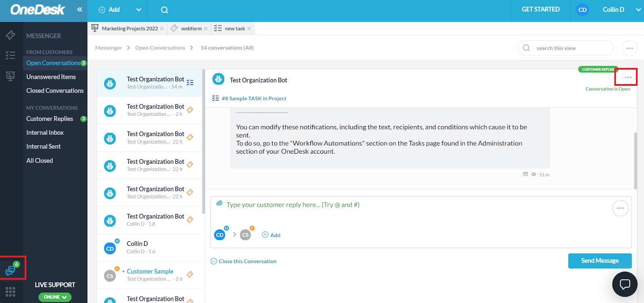Click the CS recipient avatar in reply box
The width and height of the screenshot is (644, 303).
(x=246, y=235)
